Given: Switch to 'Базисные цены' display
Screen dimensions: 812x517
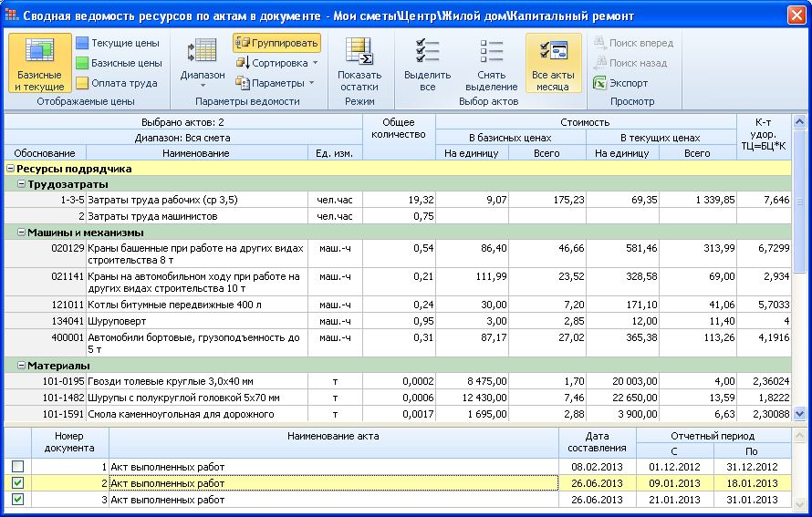Looking at the screenshot, I should (120, 63).
